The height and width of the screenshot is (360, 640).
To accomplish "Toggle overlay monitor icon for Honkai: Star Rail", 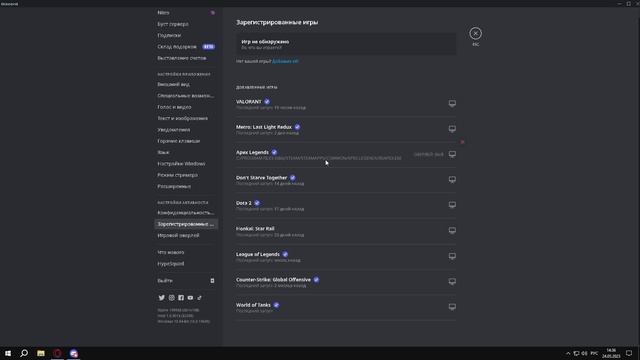I will click(x=452, y=230).
